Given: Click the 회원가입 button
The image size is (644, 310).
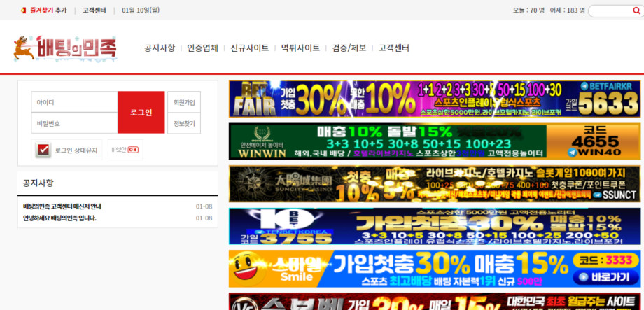Looking at the screenshot, I should pos(184,102).
